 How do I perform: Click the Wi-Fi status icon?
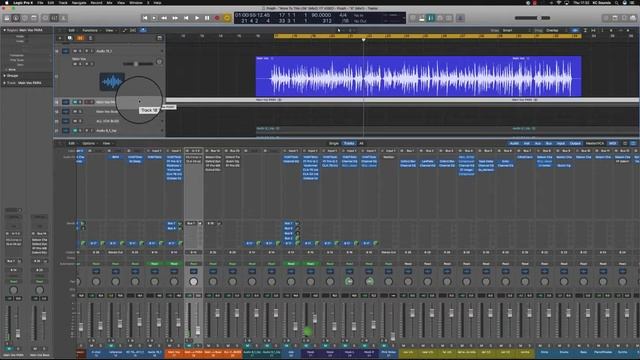[x=559, y=2]
